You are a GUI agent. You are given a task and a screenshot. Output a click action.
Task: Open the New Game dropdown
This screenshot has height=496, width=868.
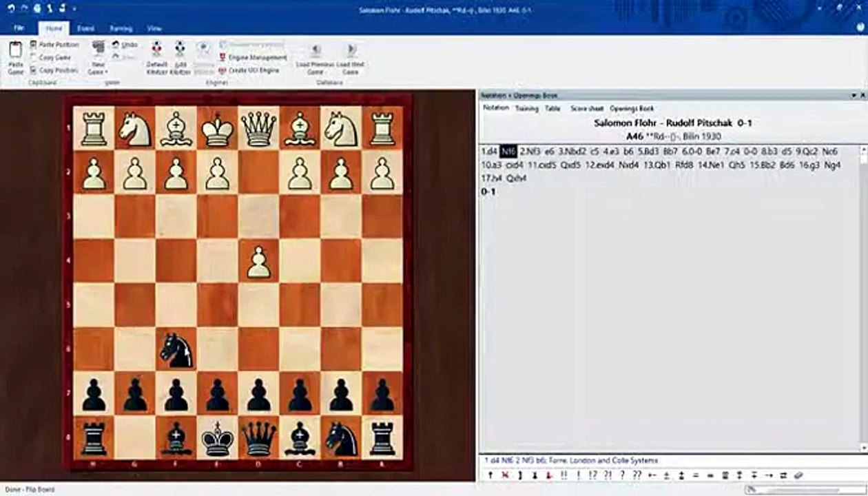coord(97,59)
